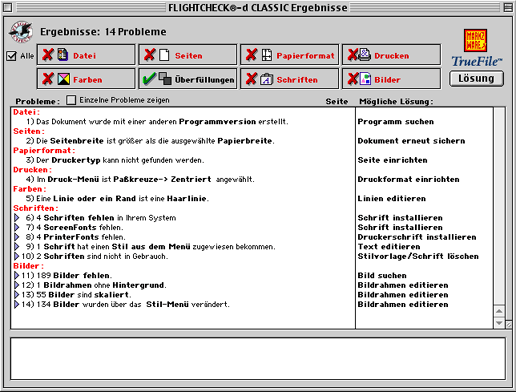Click the Überfüllungen overlapping squares icon

point(165,79)
